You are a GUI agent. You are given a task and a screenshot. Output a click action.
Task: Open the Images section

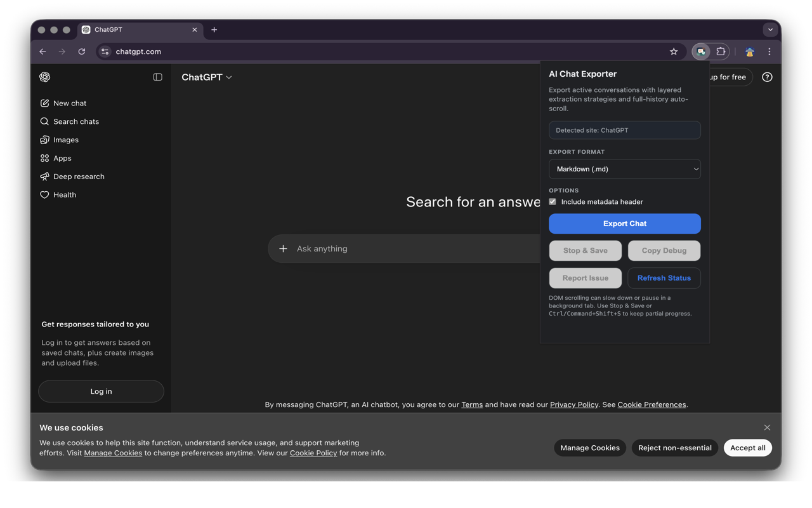point(101,140)
